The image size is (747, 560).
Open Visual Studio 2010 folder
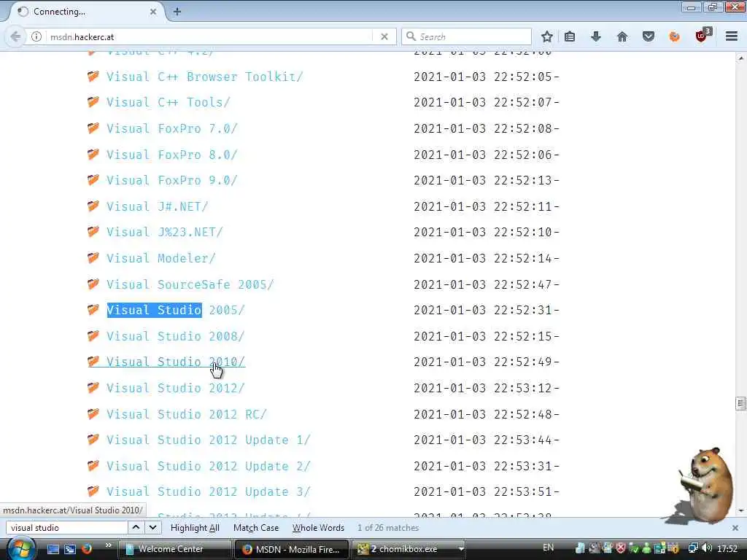click(x=175, y=362)
